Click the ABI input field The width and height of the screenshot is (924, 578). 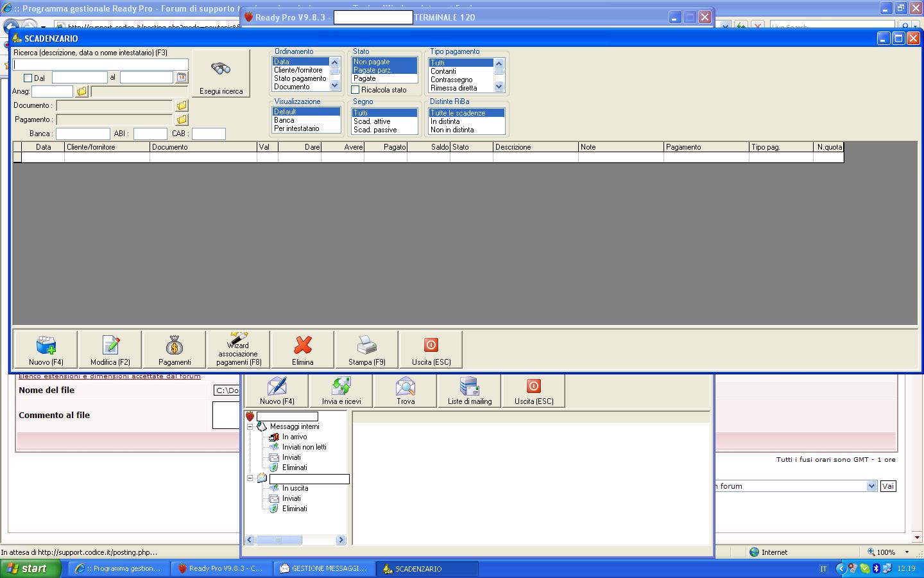[x=150, y=134]
